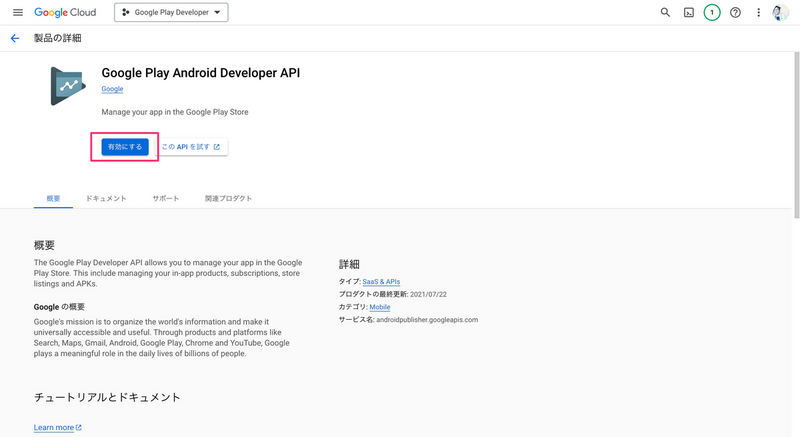Click the androidpublisher.googleapis.com service name
Image resolution: width=800 pixels, height=437 pixels.
427,320
